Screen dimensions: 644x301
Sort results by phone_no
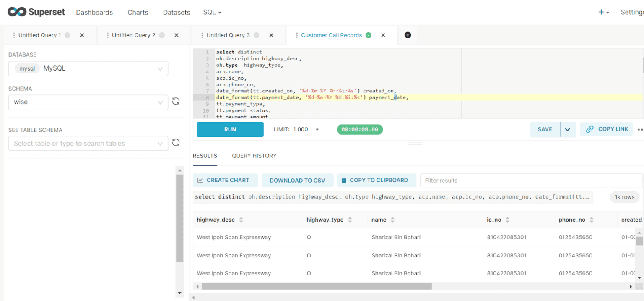click(x=591, y=220)
